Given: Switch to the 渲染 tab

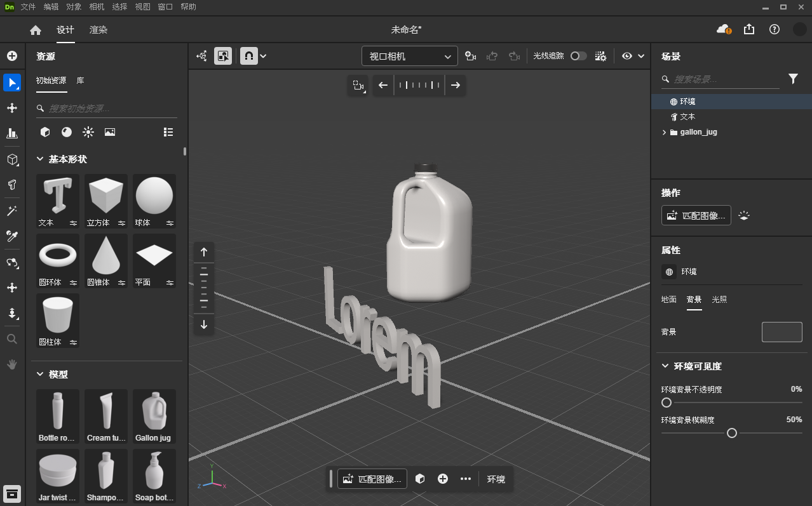Looking at the screenshot, I should pos(98,30).
